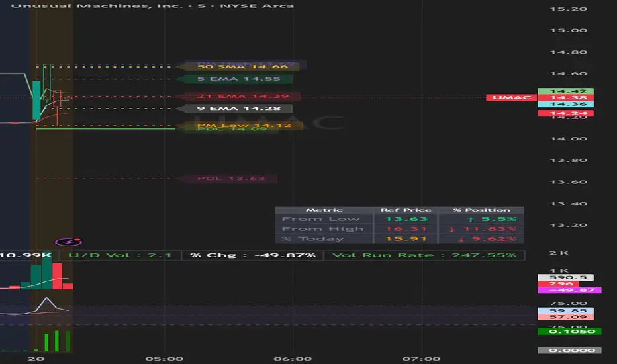Click the 14.00 price scale label
Image resolution: width=617 pixels, height=364 pixels.
click(x=569, y=138)
